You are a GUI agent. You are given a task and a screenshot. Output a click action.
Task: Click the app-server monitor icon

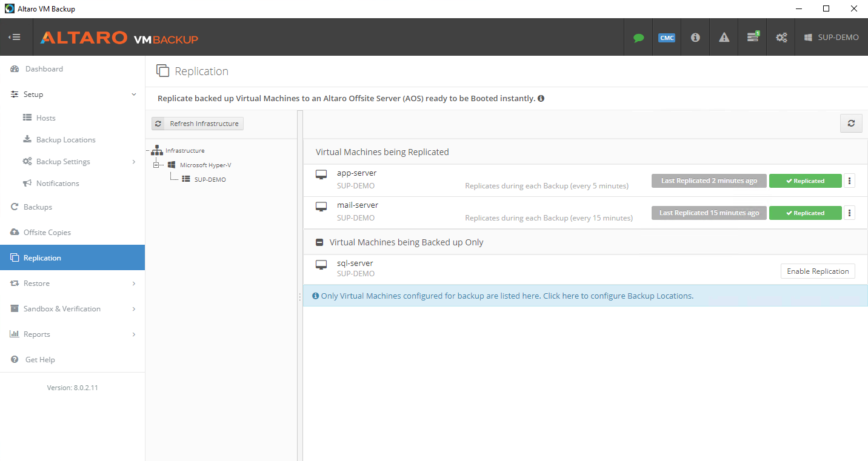(321, 174)
